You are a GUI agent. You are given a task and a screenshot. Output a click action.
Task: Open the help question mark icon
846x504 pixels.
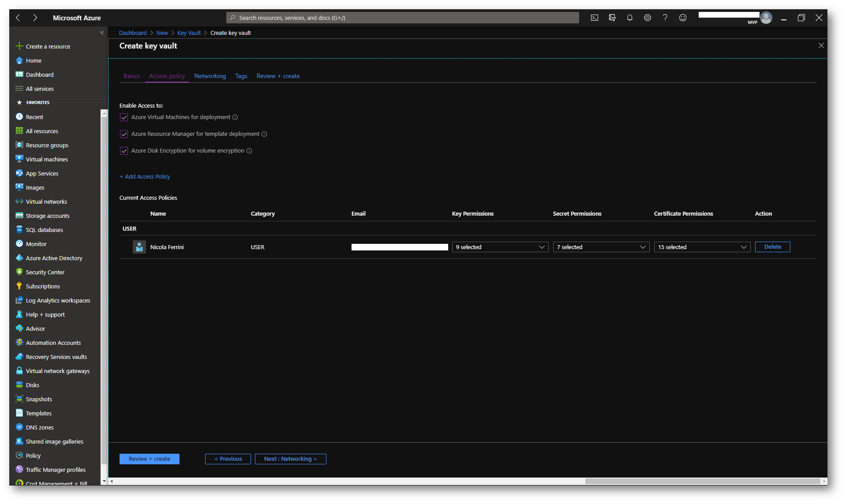(665, 18)
